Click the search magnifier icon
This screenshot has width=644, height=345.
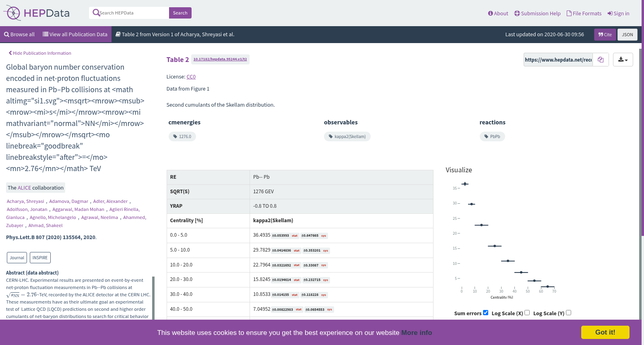coord(96,13)
